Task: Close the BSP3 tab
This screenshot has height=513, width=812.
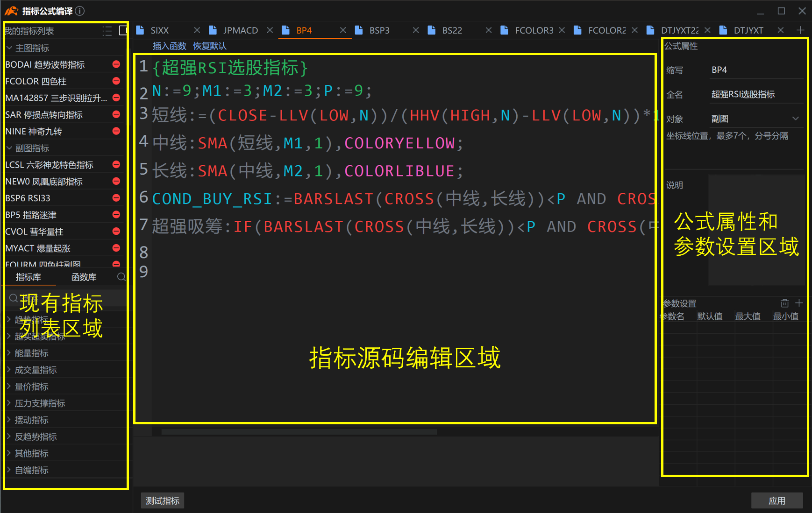Action: point(416,30)
